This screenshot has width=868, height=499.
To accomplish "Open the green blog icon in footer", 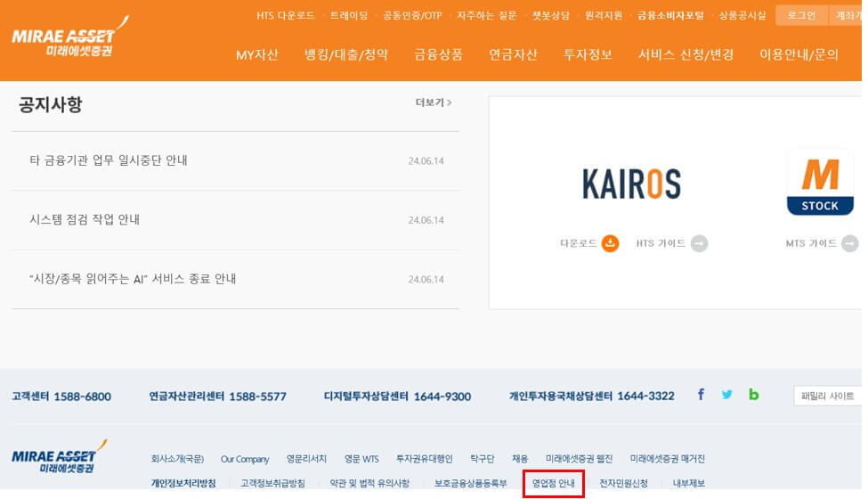I will click(x=753, y=395).
